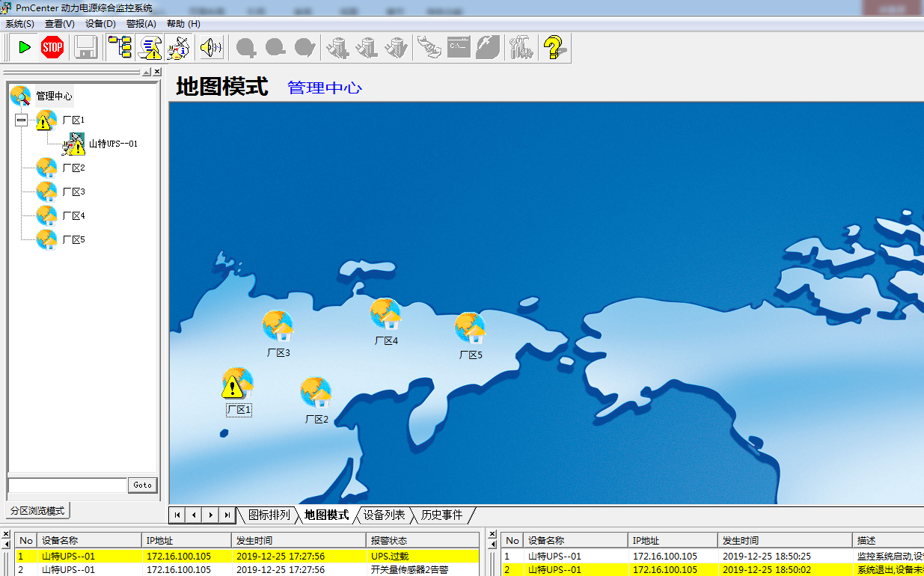The height and width of the screenshot is (576, 924).
Task: Collapse the 厂区1 tree node
Action: pyautogui.click(x=22, y=120)
